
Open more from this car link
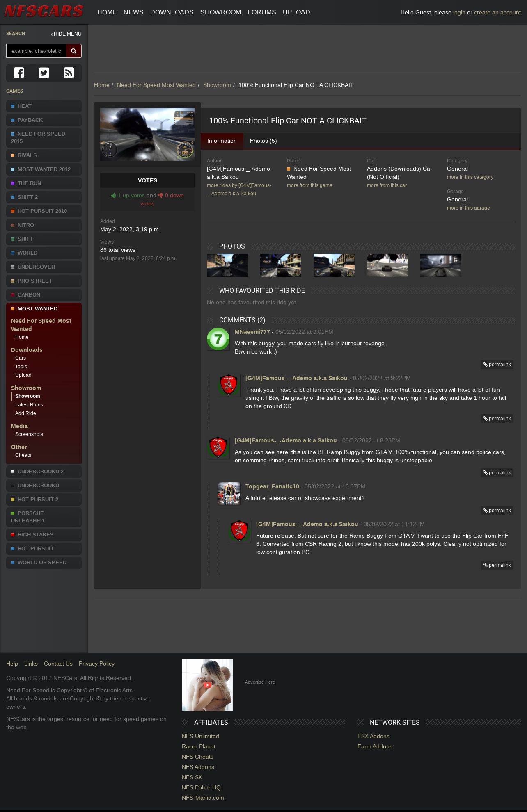[x=387, y=185]
